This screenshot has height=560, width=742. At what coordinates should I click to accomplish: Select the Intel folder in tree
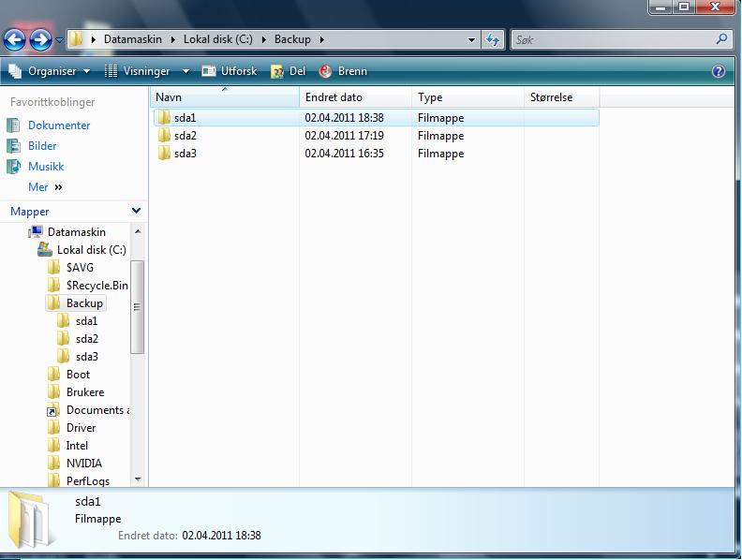(77, 446)
